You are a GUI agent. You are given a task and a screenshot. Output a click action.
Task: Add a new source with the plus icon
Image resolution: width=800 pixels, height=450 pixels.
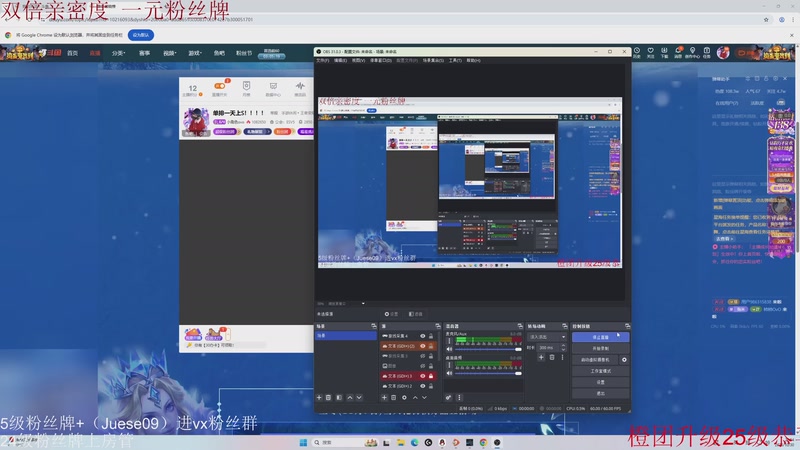(384, 397)
